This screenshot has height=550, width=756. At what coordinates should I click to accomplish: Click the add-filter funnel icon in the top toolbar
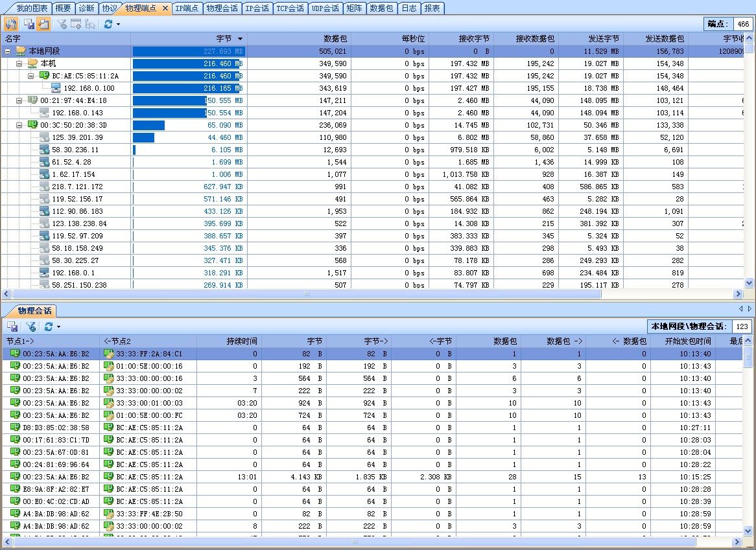61,24
